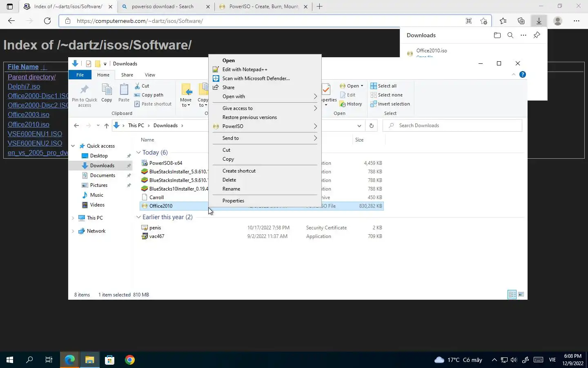Open VSE600ENU1.ISO link

coord(35,134)
